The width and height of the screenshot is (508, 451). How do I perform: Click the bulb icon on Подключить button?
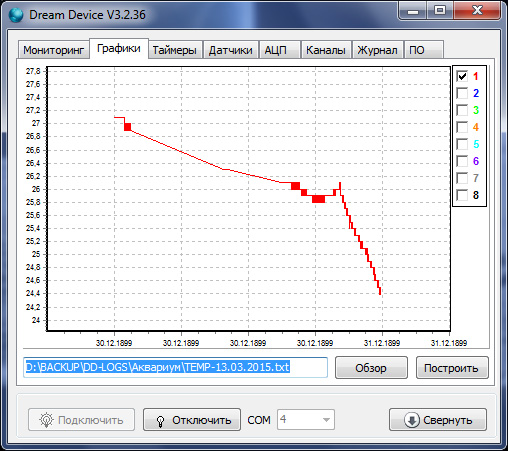click(x=46, y=420)
